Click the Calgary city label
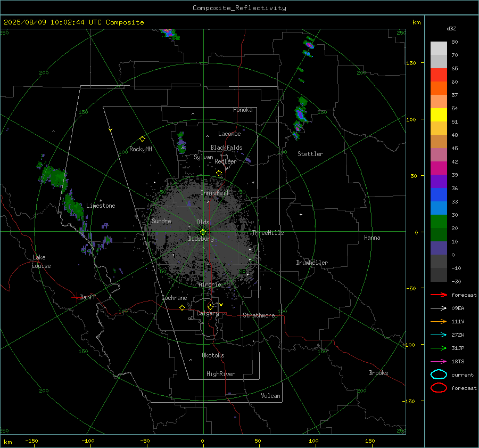The width and height of the screenshot is (479, 448). tap(208, 313)
